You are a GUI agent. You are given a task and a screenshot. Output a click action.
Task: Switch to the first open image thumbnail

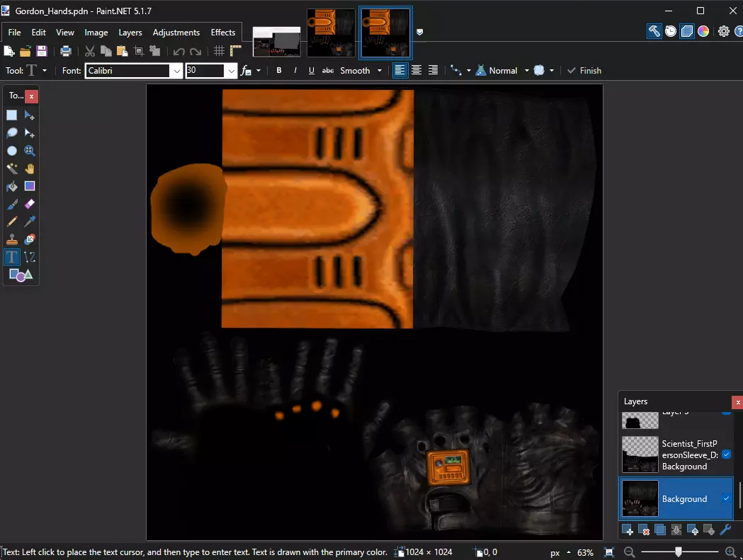(x=277, y=41)
